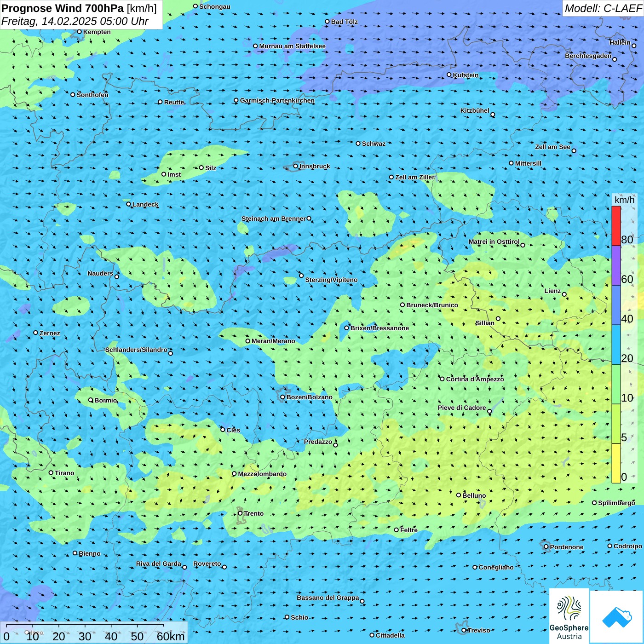Click the GeoSphere Austria logo
Viewport: 644px width, 644px height.
coord(569,616)
